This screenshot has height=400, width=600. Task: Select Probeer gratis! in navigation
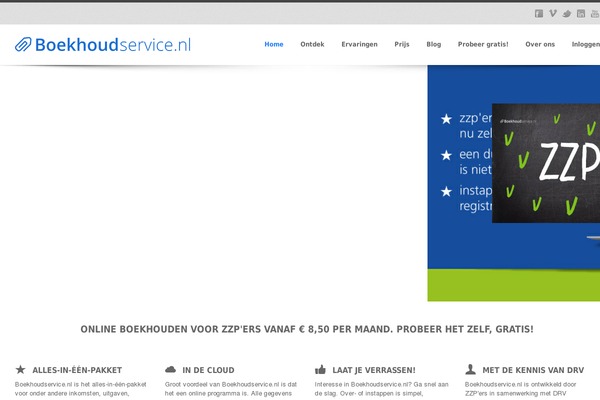pos(483,44)
